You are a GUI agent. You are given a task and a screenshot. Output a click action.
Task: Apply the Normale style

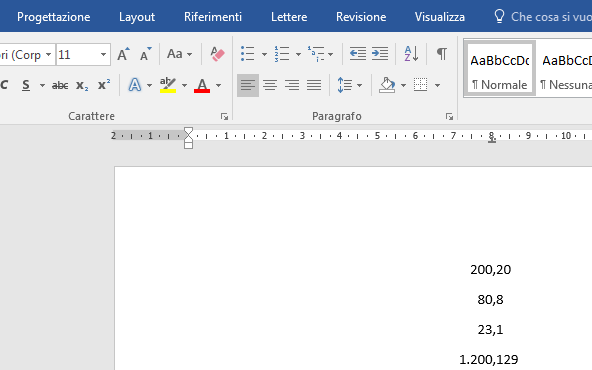tap(499, 69)
